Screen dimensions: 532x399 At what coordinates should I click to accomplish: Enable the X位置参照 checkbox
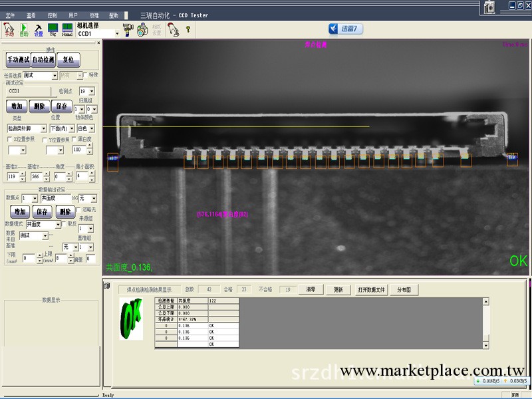[9, 139]
